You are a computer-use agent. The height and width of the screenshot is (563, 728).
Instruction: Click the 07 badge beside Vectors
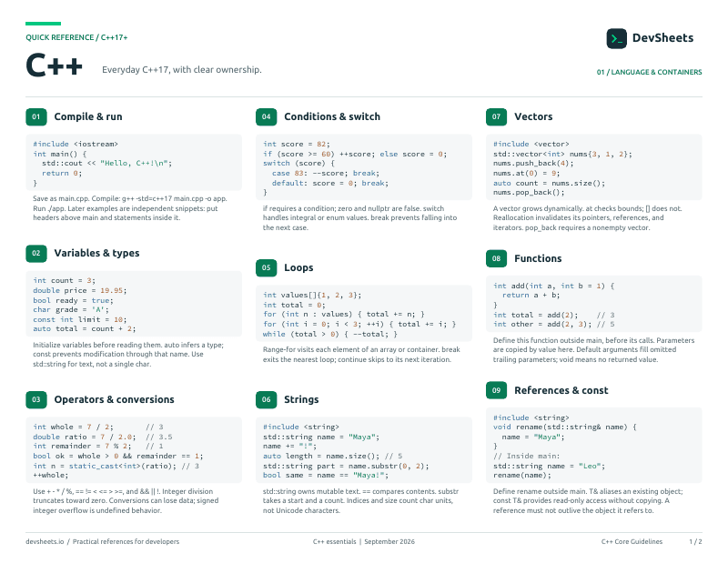[x=496, y=116]
